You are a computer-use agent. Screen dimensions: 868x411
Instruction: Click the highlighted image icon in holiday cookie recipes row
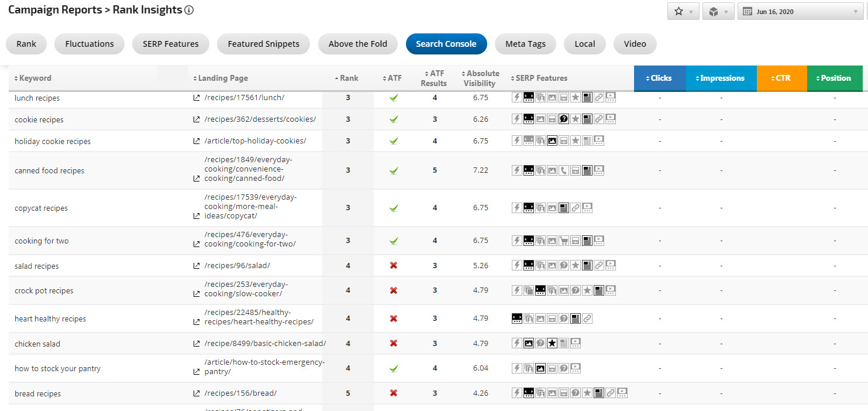552,141
